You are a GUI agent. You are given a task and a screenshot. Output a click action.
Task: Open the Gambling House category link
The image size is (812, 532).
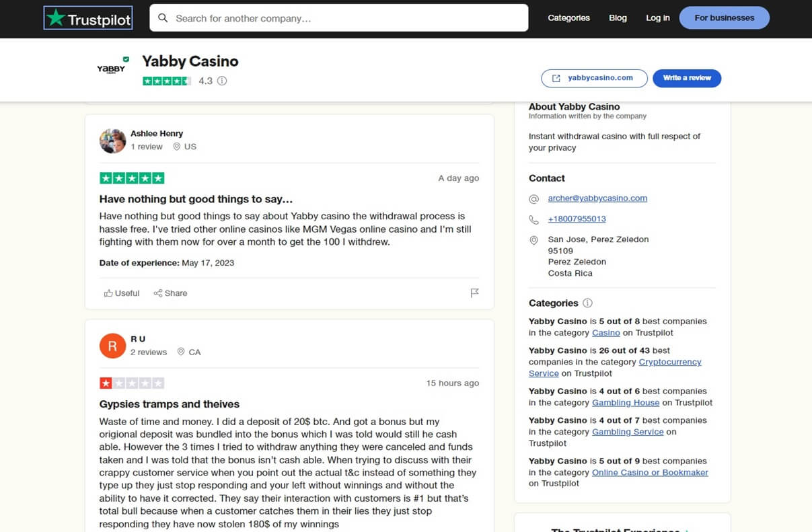click(626, 403)
